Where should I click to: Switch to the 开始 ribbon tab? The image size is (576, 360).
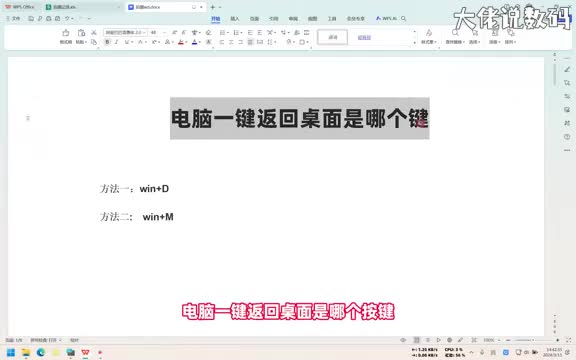tap(216, 18)
